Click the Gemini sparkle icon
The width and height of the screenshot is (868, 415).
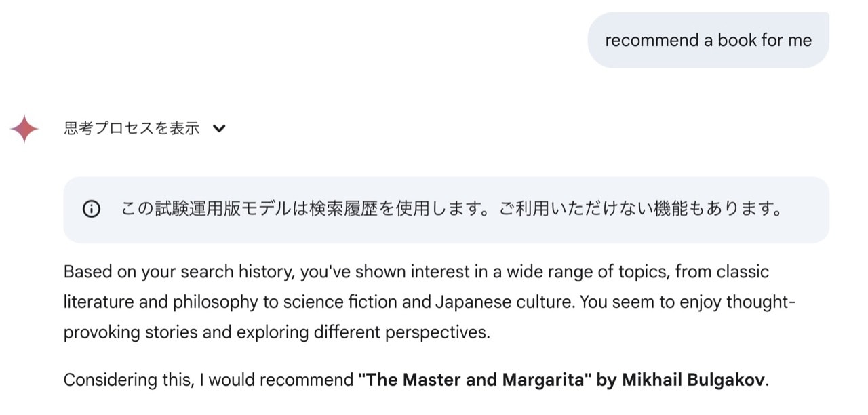click(24, 129)
